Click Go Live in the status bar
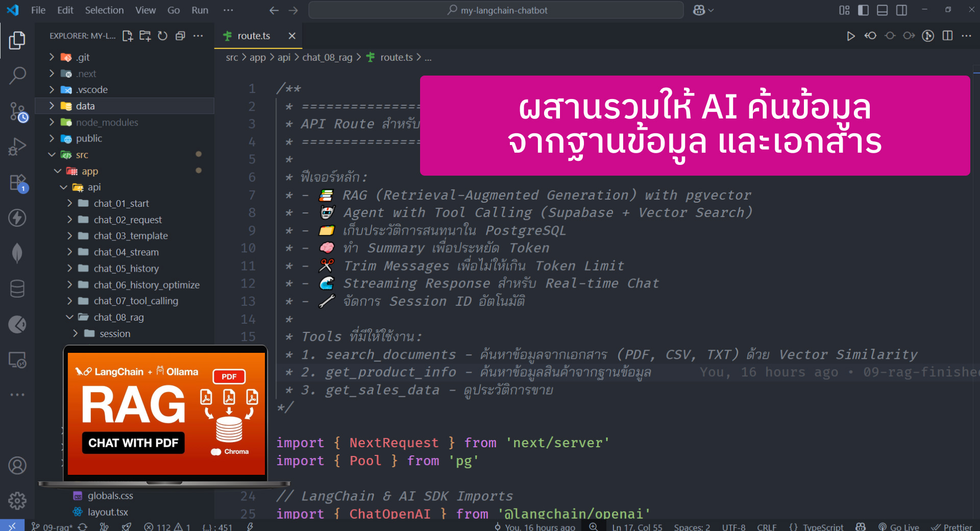Screen dimensions: 980x531 click(898, 526)
